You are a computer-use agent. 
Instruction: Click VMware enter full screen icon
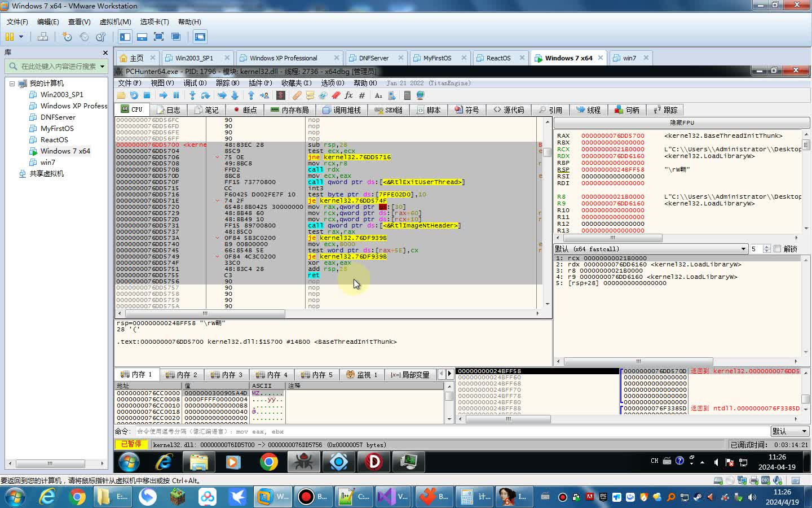(159, 37)
